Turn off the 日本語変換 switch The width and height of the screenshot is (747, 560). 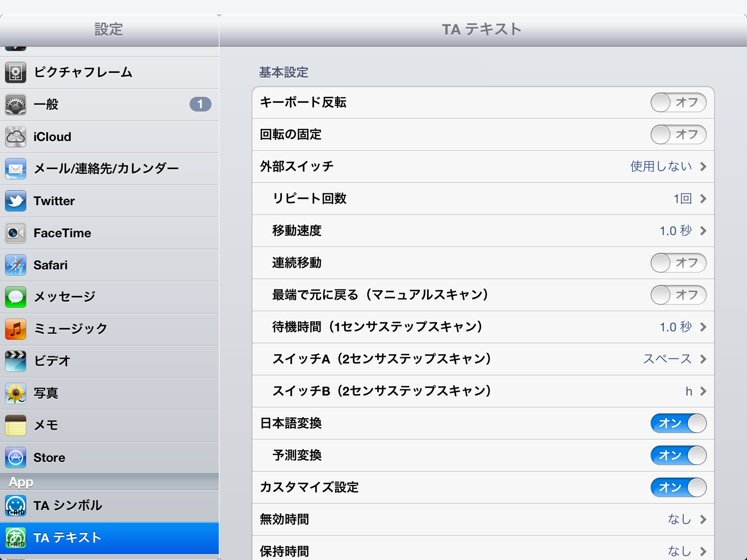click(x=678, y=423)
